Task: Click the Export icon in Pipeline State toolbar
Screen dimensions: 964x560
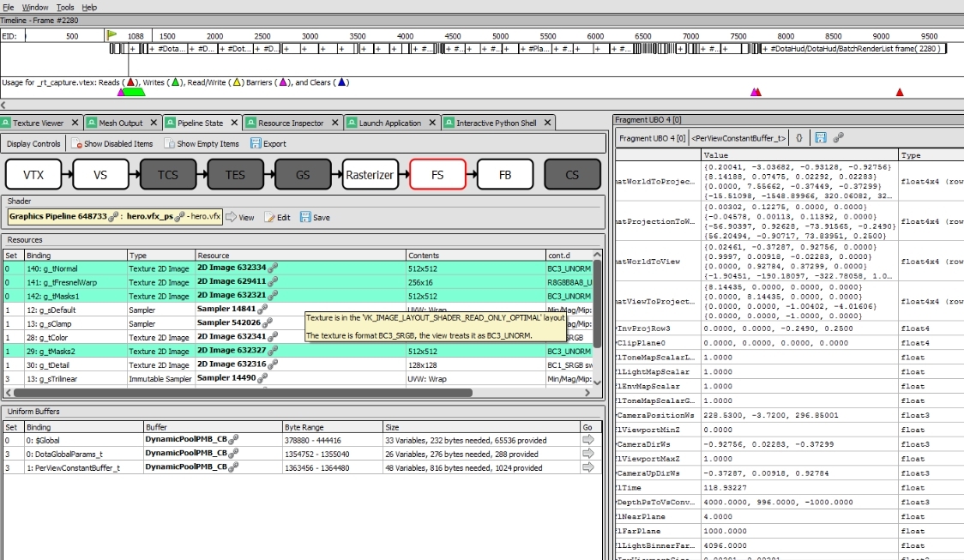Action: pos(256,143)
